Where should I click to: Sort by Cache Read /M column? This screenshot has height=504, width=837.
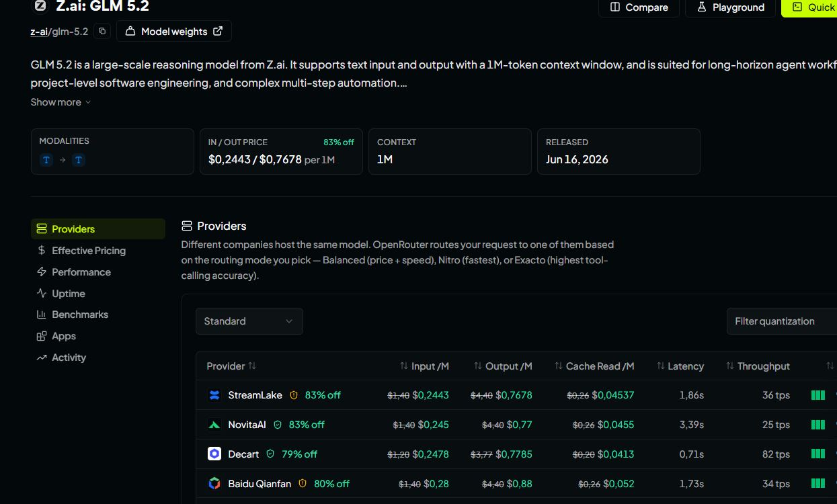pyautogui.click(x=594, y=366)
